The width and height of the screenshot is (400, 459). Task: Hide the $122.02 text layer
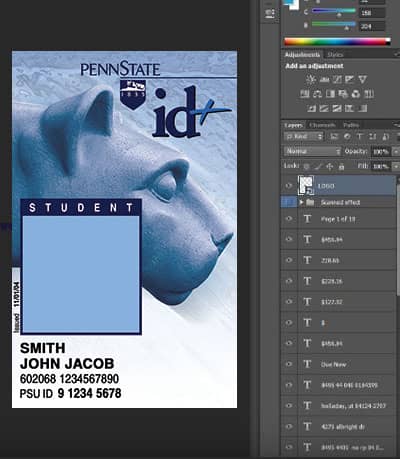click(289, 302)
